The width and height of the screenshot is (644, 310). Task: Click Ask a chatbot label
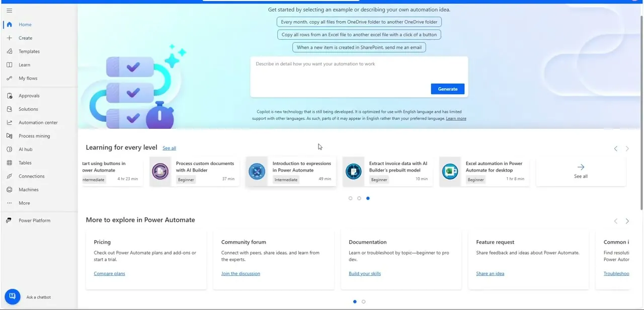(x=39, y=297)
